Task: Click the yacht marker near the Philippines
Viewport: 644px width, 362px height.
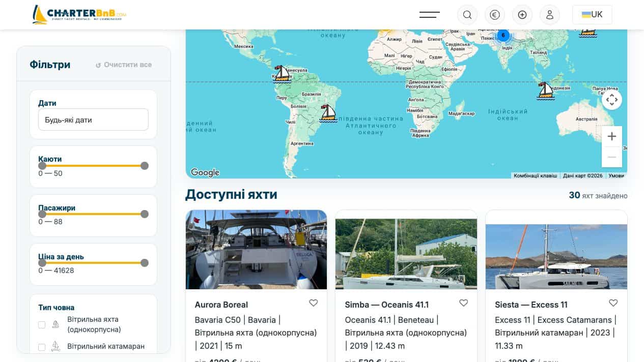Action: [588, 33]
